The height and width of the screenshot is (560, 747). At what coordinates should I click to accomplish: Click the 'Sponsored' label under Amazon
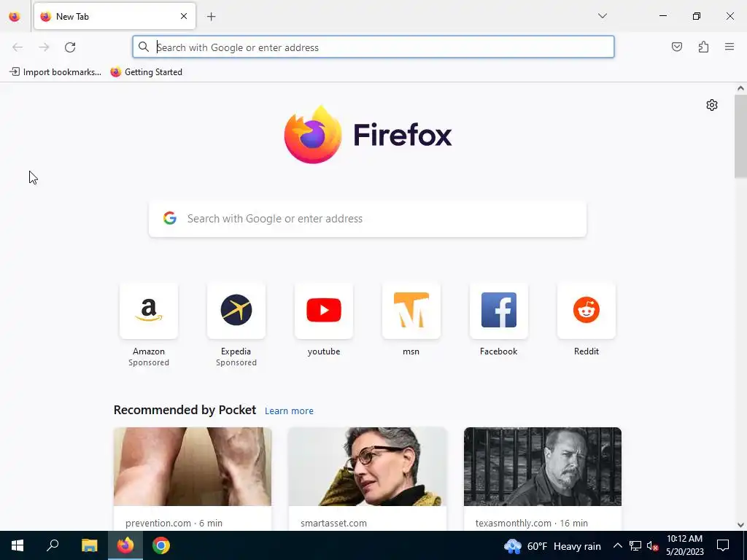click(149, 363)
